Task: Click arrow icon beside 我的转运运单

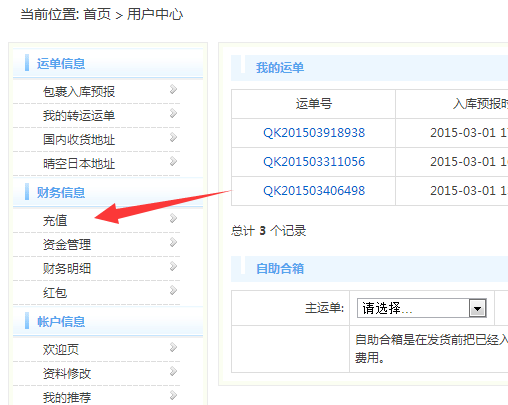Action: pyautogui.click(x=173, y=113)
